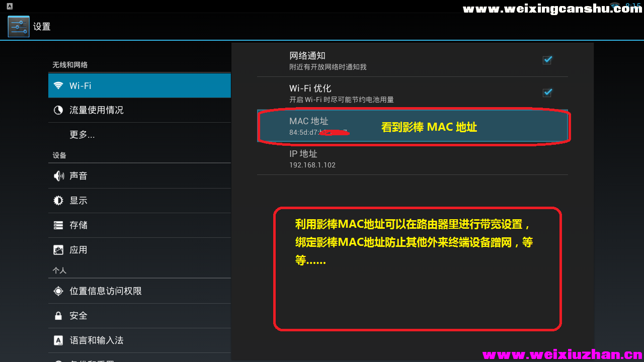Toggle the Wi-Fi 优化 checkbox

[x=547, y=93]
